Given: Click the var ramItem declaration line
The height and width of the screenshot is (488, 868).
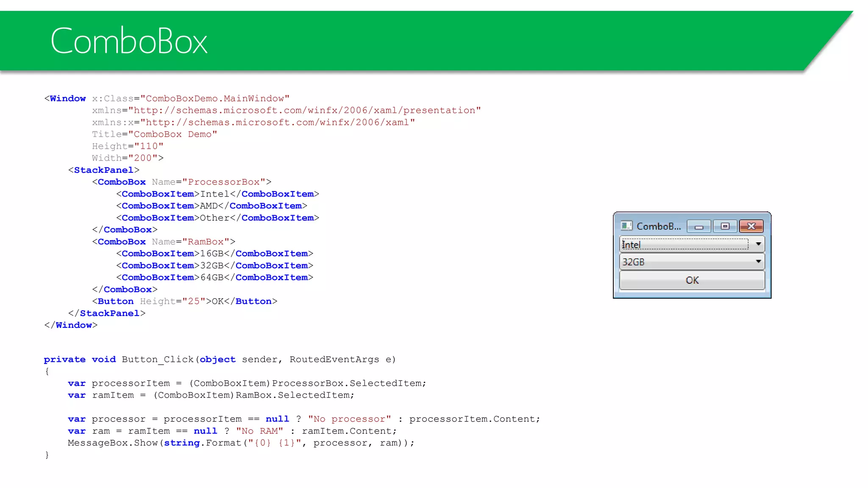Looking at the screenshot, I should coord(211,395).
